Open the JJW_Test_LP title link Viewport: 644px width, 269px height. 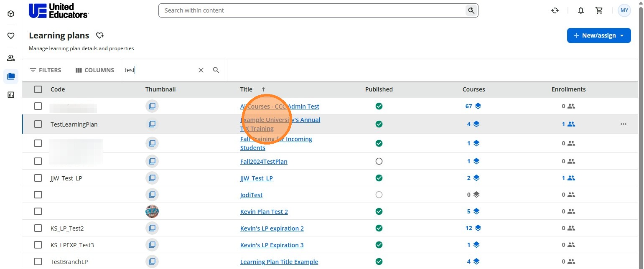tap(257, 178)
